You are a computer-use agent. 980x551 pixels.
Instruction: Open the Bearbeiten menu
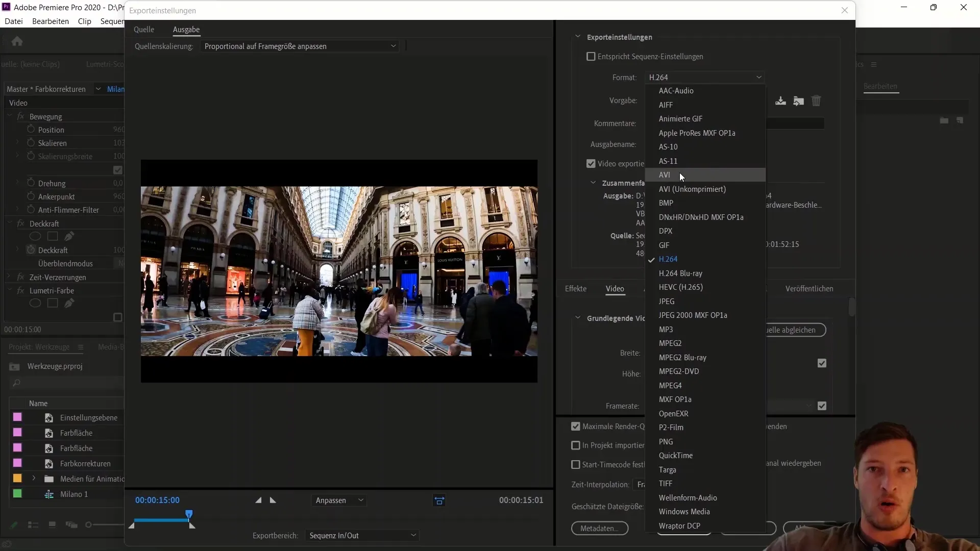tap(51, 21)
